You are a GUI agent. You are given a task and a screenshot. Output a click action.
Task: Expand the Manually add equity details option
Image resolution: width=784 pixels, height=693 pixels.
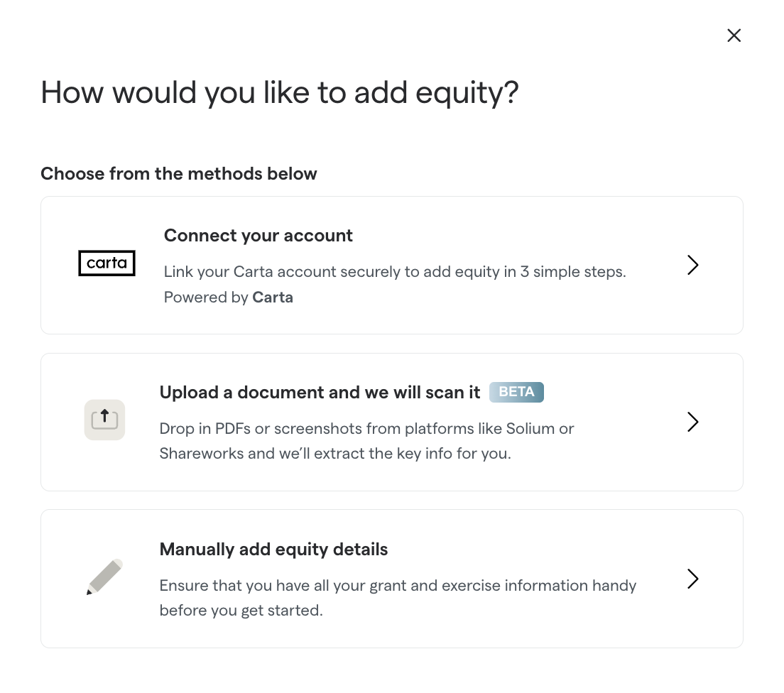click(x=391, y=579)
